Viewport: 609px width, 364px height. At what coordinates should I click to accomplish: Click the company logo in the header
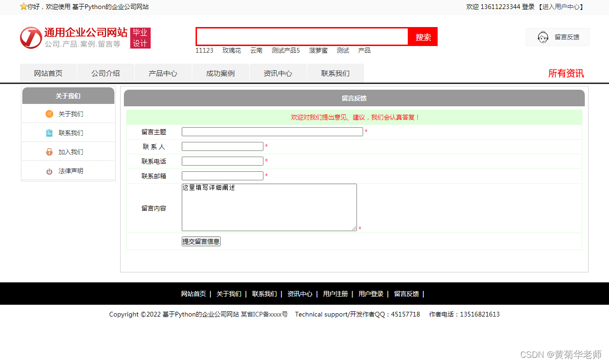(30, 38)
